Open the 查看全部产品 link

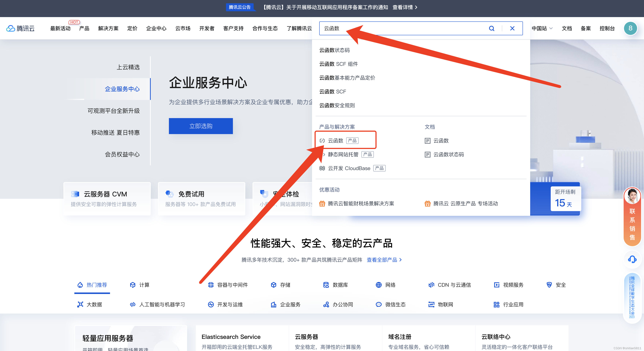click(384, 260)
